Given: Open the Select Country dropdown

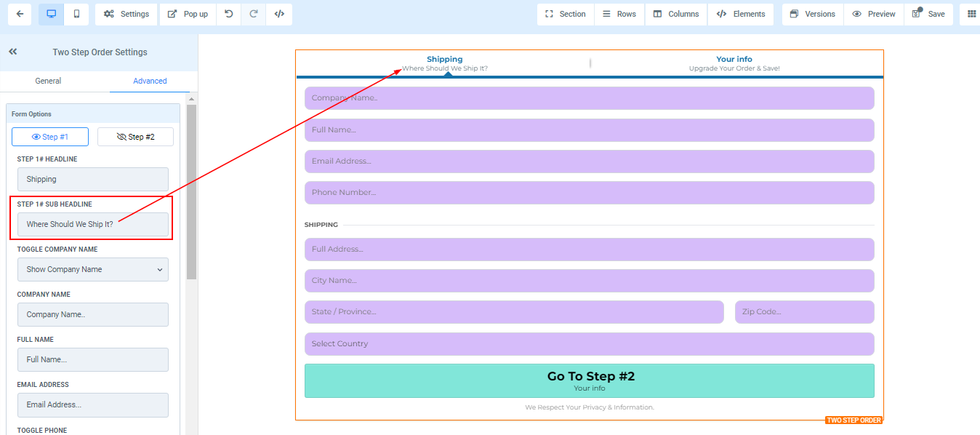Looking at the screenshot, I should [589, 343].
